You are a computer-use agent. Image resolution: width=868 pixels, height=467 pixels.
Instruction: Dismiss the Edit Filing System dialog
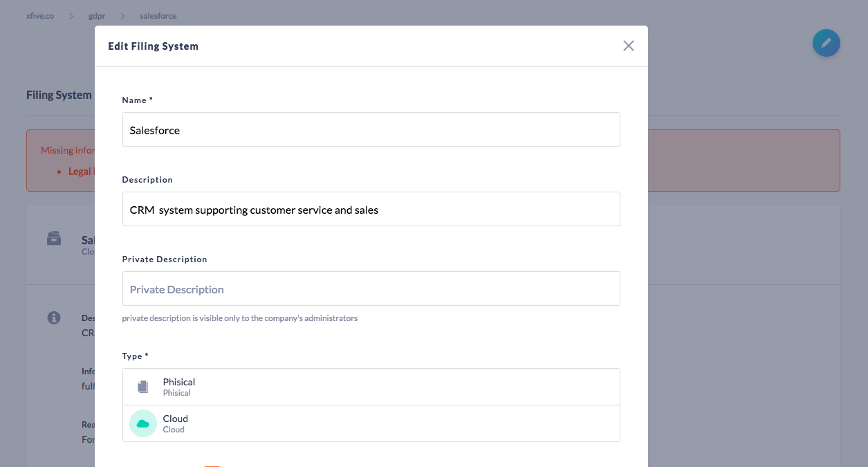628,46
